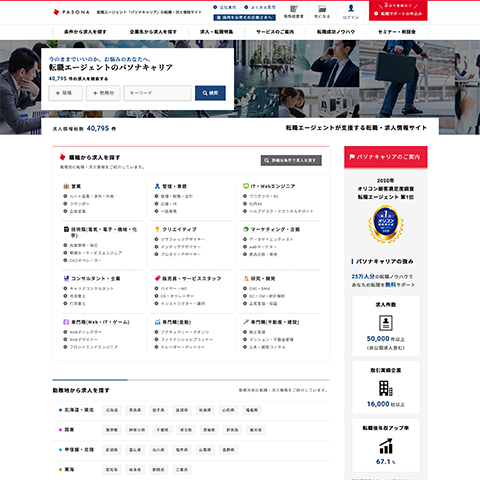Click the 技術職 category icon

pos(66,229)
